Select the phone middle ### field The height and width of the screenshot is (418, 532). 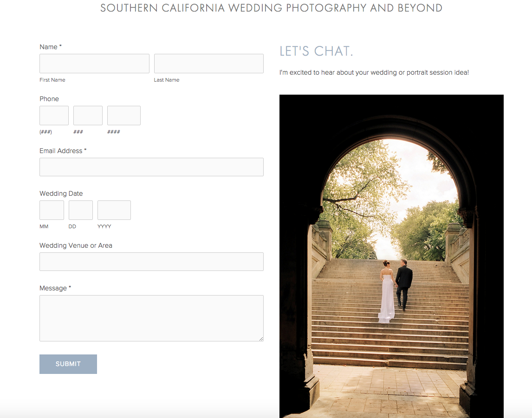pyautogui.click(x=88, y=115)
